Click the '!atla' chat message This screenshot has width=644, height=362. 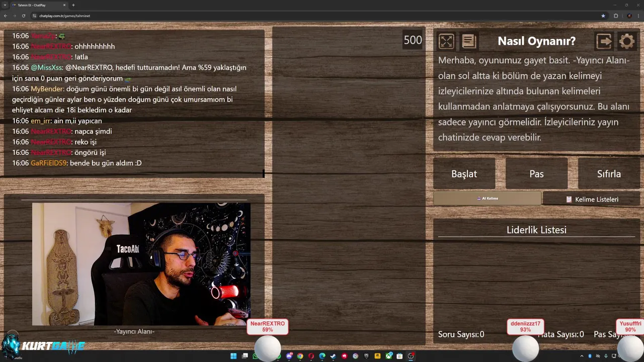tap(81, 57)
